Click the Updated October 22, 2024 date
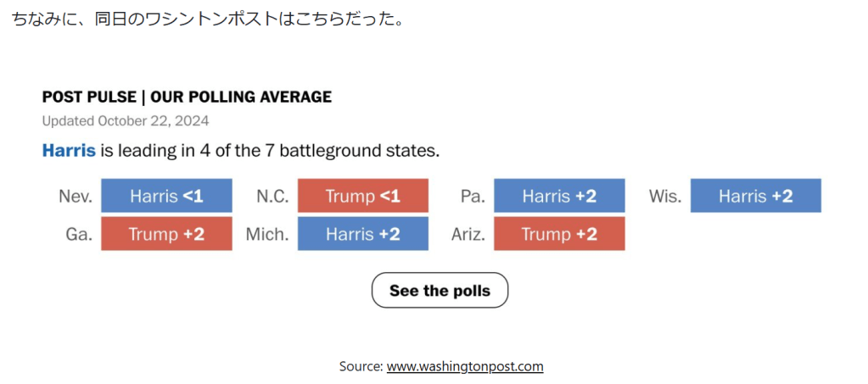 click(x=126, y=121)
